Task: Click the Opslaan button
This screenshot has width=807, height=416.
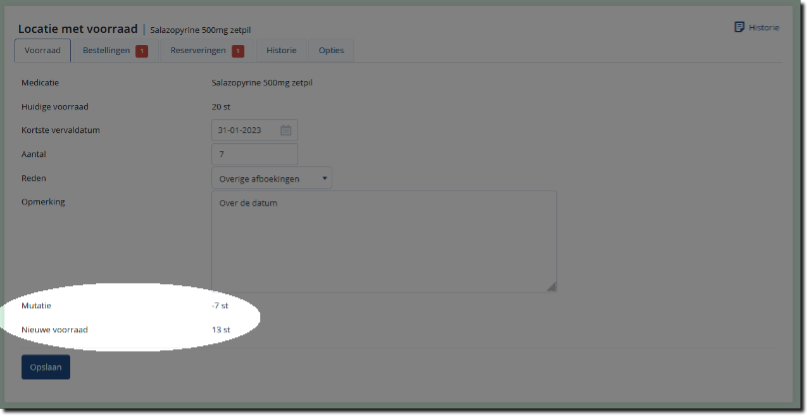Action: pyautogui.click(x=46, y=367)
